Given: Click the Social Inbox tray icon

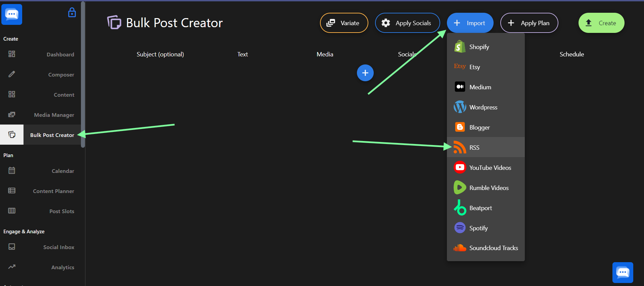Looking at the screenshot, I should [12, 247].
